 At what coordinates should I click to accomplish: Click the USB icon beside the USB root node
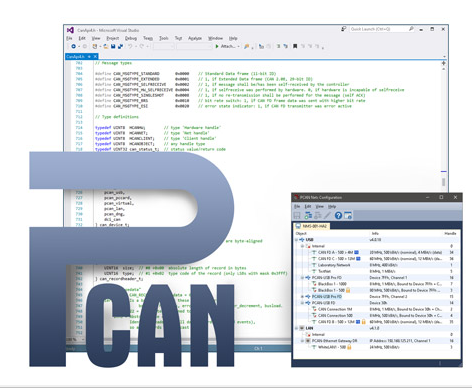pyautogui.click(x=302, y=240)
